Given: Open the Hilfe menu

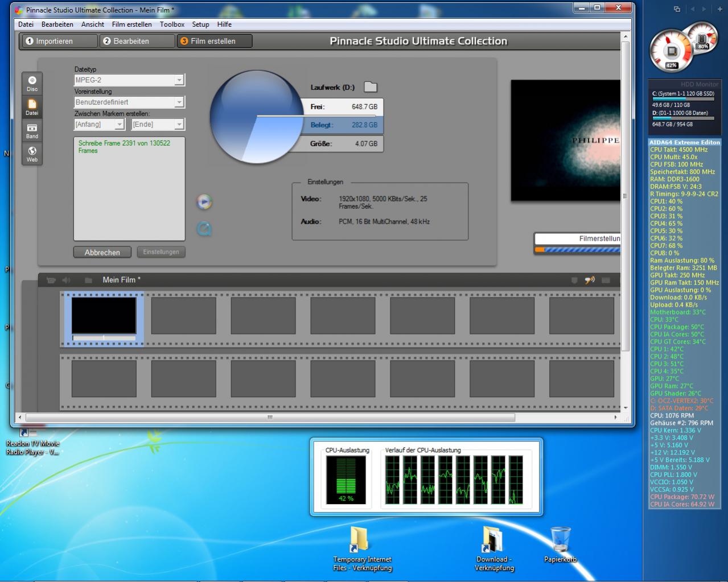Looking at the screenshot, I should pos(224,24).
